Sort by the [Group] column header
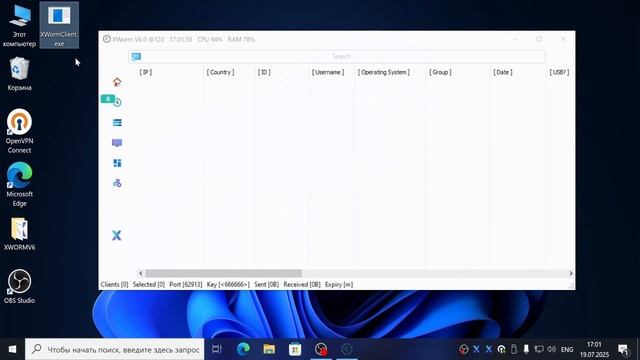The height and width of the screenshot is (360, 640). [440, 72]
